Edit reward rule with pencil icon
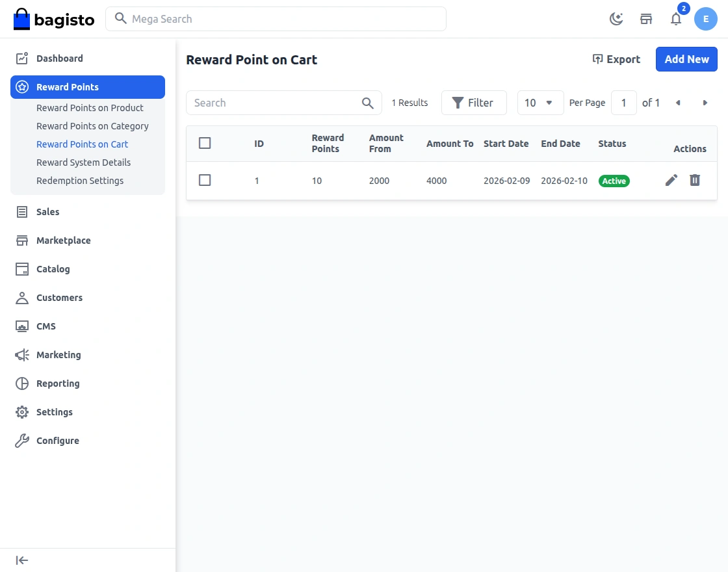This screenshot has height=572, width=728. [671, 180]
